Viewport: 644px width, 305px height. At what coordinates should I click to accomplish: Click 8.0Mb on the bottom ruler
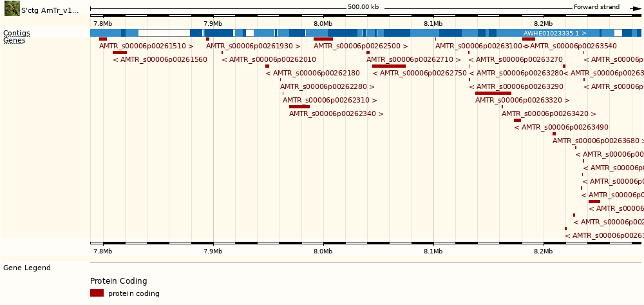click(x=323, y=251)
